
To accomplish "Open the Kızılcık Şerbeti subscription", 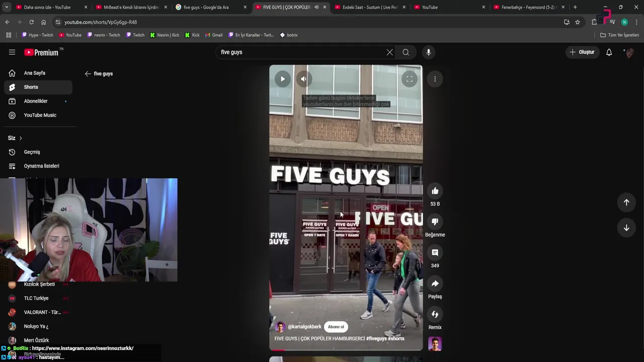I will tap(38, 285).
